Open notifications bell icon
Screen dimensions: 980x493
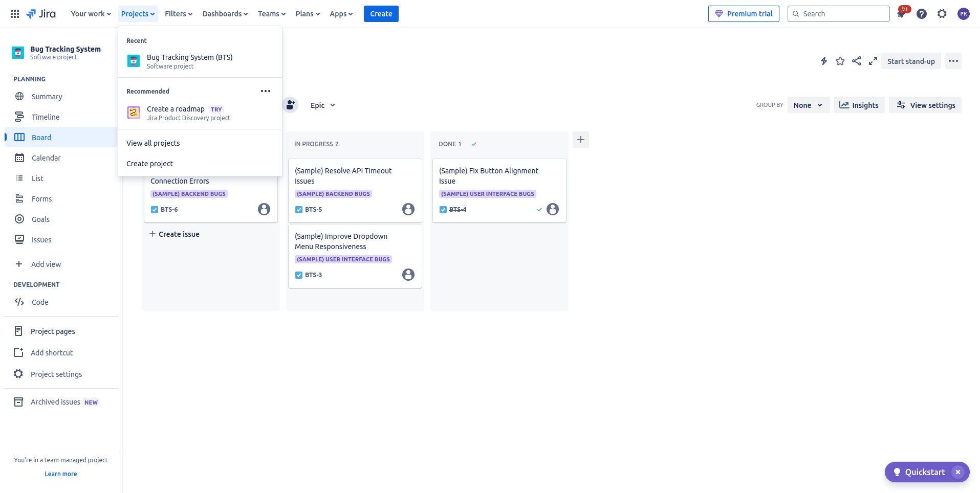(x=901, y=14)
